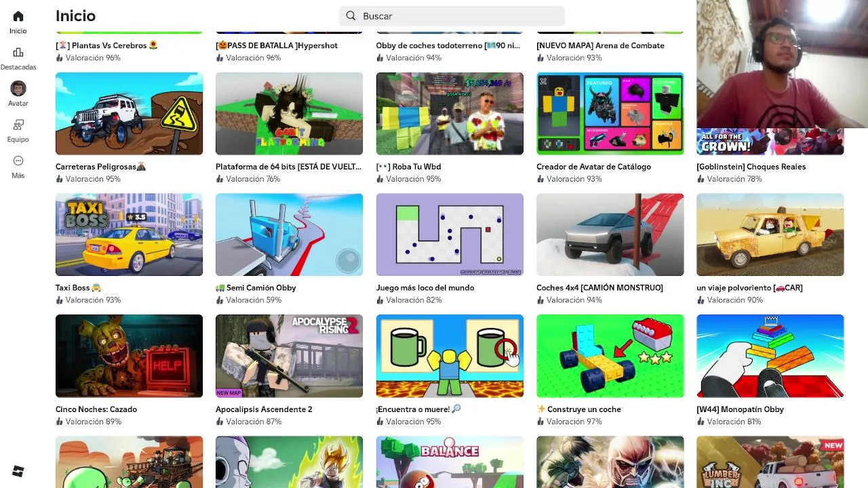
Task: Click Valoración 82% under Juego más loco
Action: (414, 300)
